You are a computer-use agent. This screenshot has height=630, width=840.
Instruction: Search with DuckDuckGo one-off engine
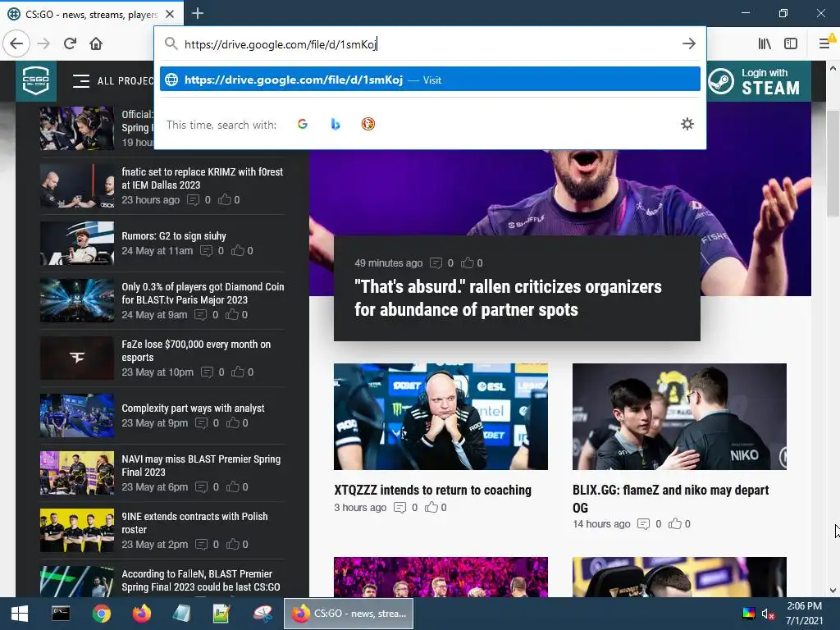(x=368, y=125)
